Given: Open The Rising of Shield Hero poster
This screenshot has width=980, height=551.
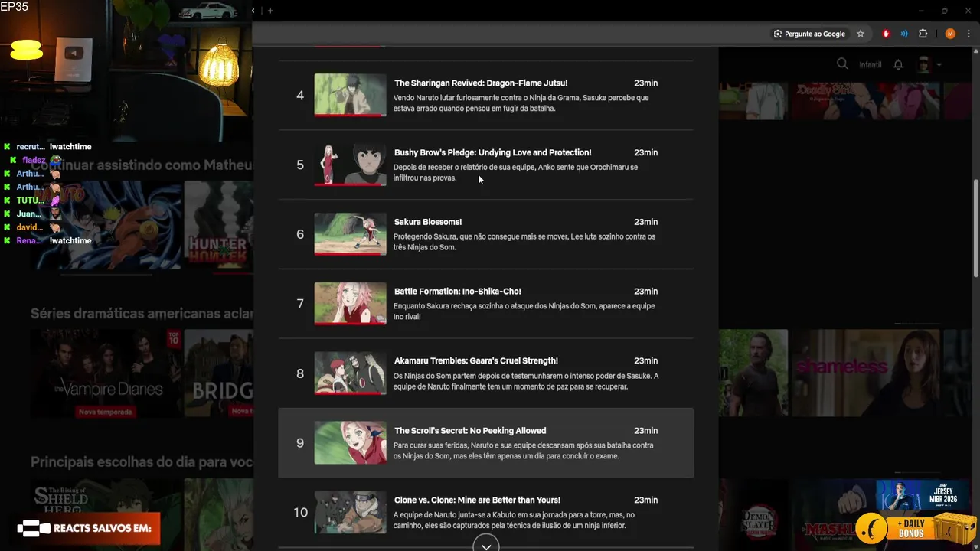Looking at the screenshot, I should pyautogui.click(x=106, y=514).
